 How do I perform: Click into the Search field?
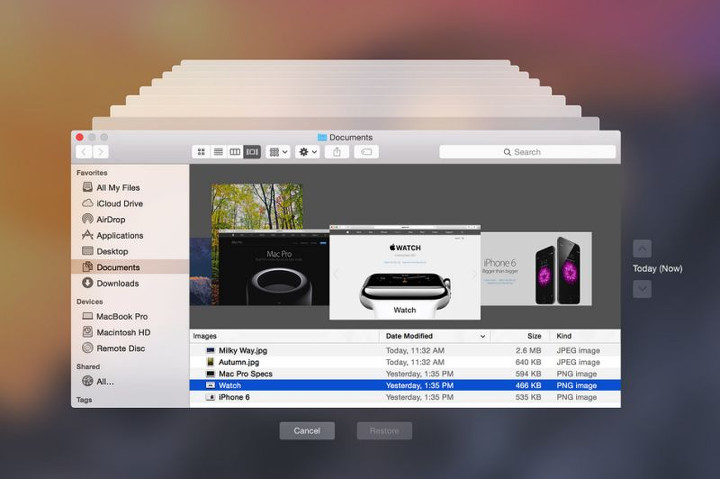click(527, 152)
